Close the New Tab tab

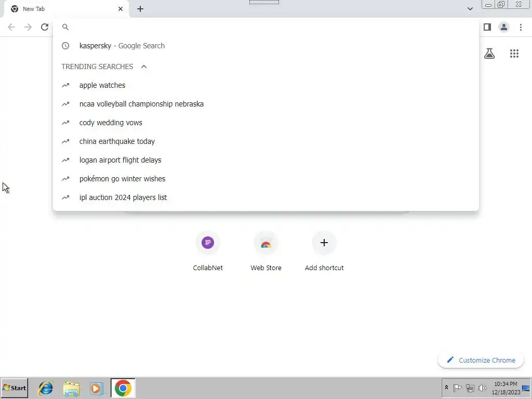click(121, 9)
